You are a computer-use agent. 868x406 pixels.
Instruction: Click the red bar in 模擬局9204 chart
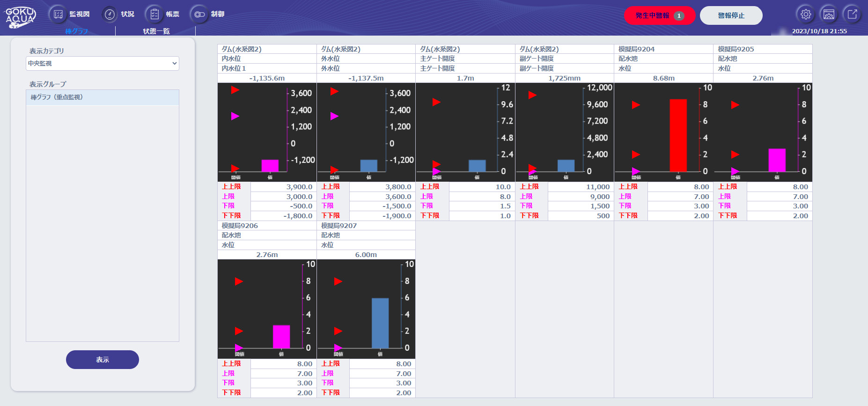point(678,135)
